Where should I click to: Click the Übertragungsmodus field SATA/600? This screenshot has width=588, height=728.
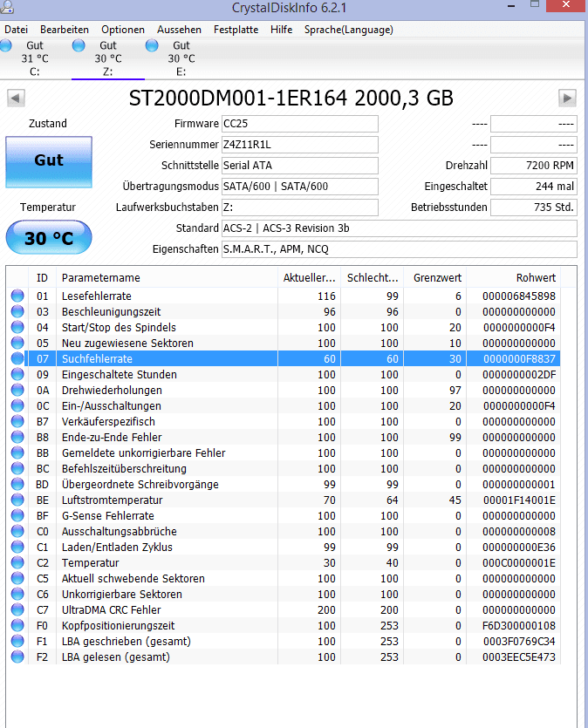point(300,187)
